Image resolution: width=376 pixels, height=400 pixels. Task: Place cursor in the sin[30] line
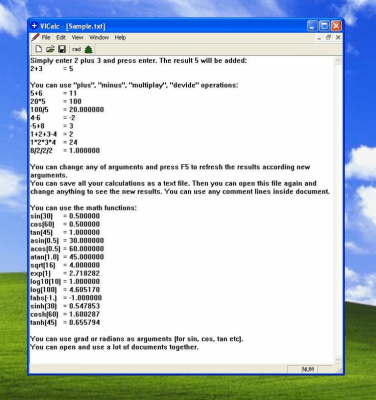pyautogui.click(x=65, y=216)
